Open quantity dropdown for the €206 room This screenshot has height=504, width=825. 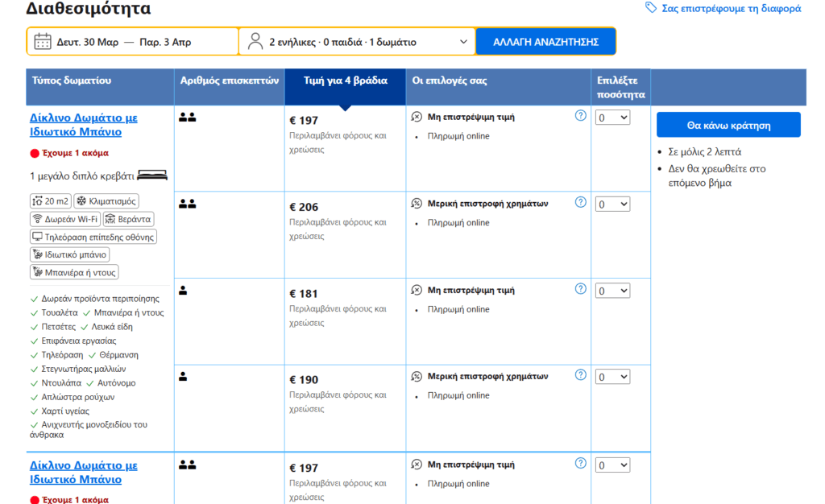[612, 204]
